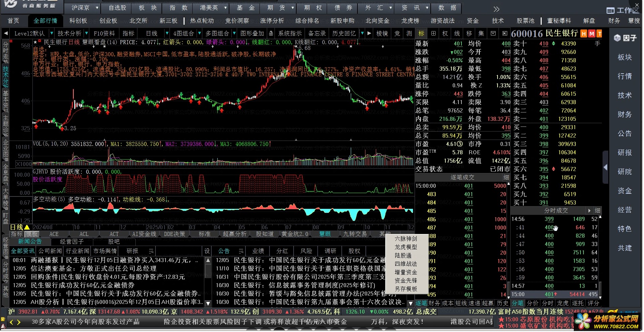Toggle 图形叠加 overlay button
Screen dimensions: 644x332
252,33
